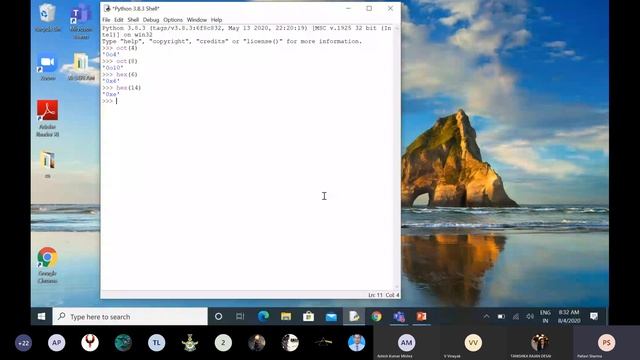Image resolution: width=640 pixels, height=360 pixels.
Task: Select the Tanishka Rajan Desai participant photo
Action: pyautogui.click(x=540, y=343)
